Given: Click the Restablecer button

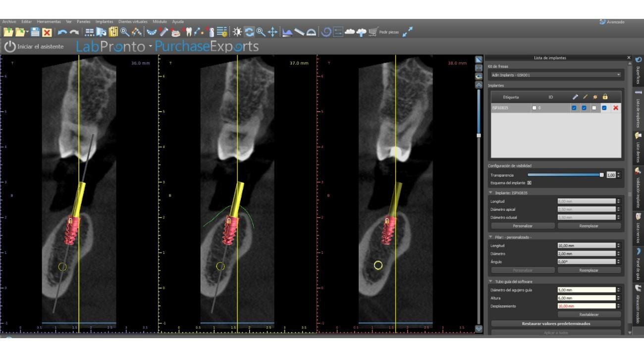Looking at the screenshot, I should pos(589,314).
